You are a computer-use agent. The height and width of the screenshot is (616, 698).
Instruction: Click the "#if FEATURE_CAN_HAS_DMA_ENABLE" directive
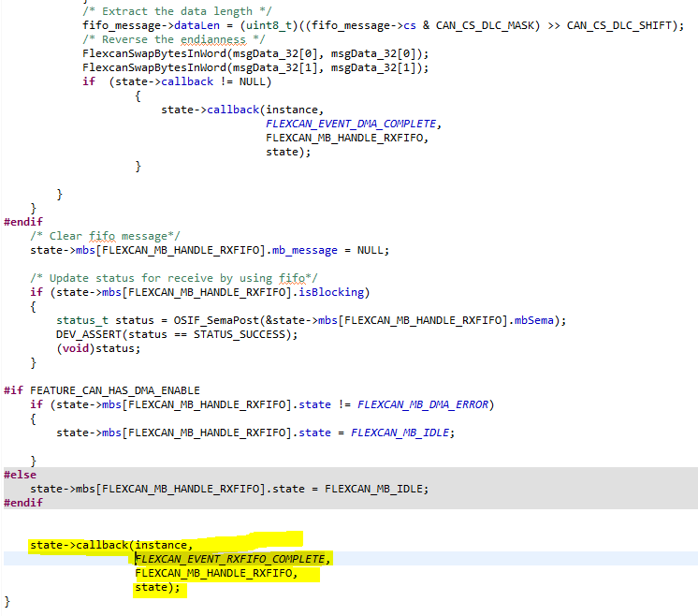101,390
